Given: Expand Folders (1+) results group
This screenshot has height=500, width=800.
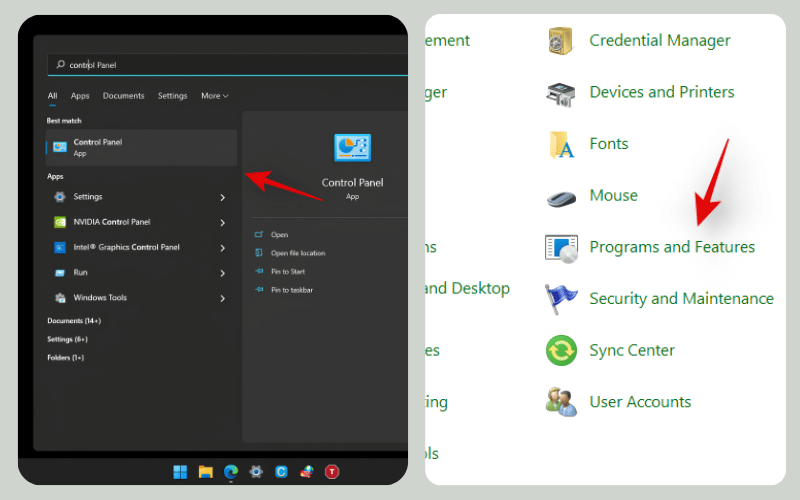Looking at the screenshot, I should [x=65, y=358].
